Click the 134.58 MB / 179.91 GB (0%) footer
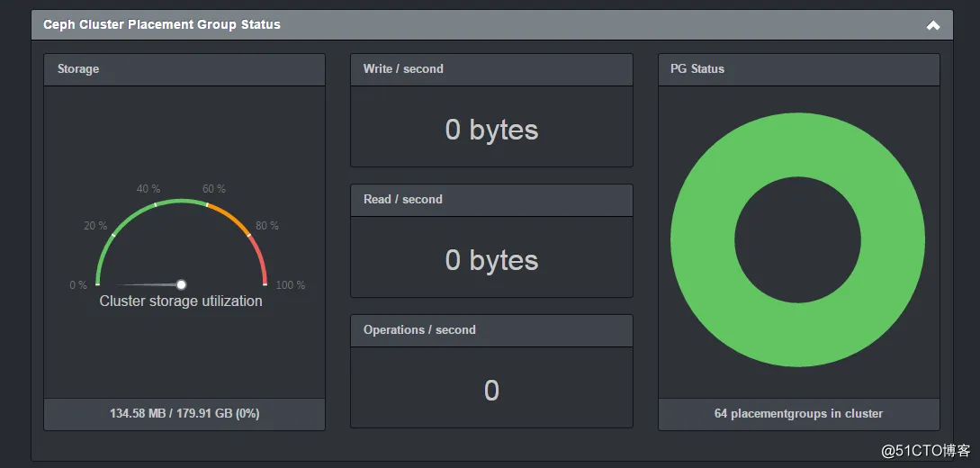 [184, 414]
